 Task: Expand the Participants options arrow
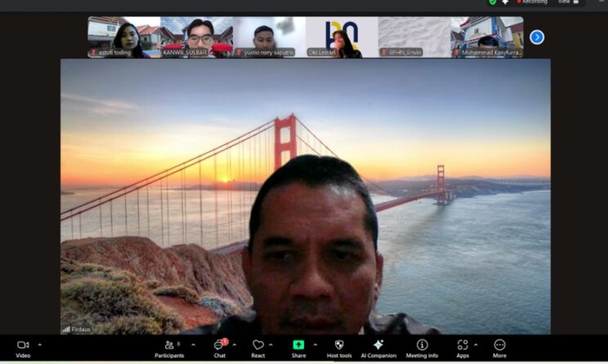click(193, 344)
